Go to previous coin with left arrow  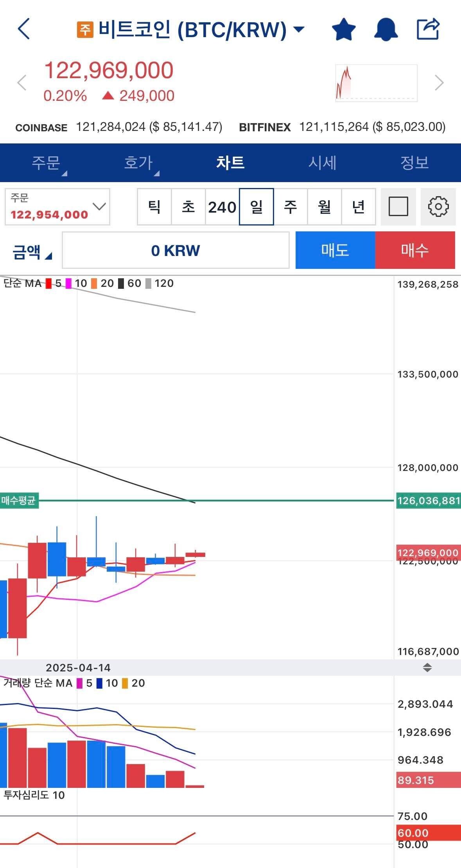(x=22, y=82)
